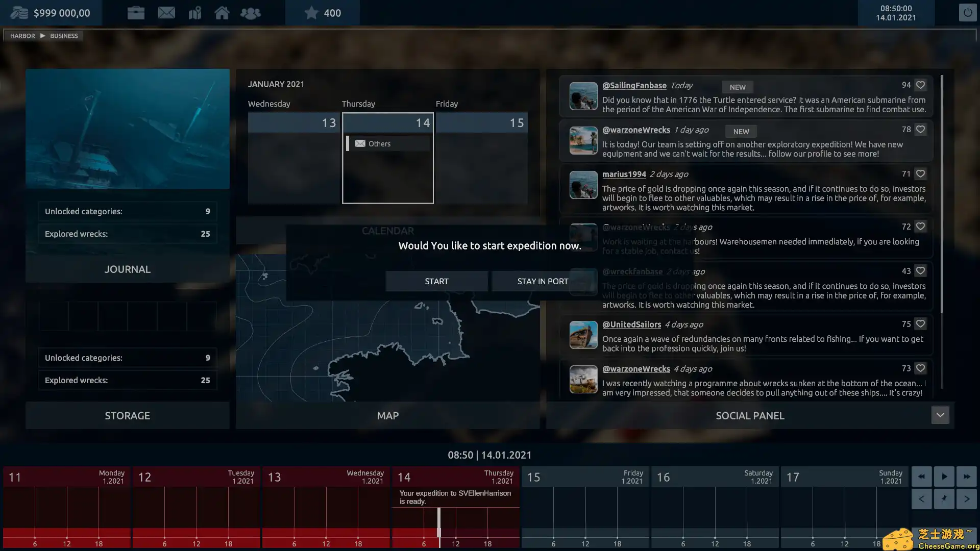Viewport: 980px width, 551px height.
Task: Toggle heart on @UnitedSailors post
Action: [x=920, y=324]
